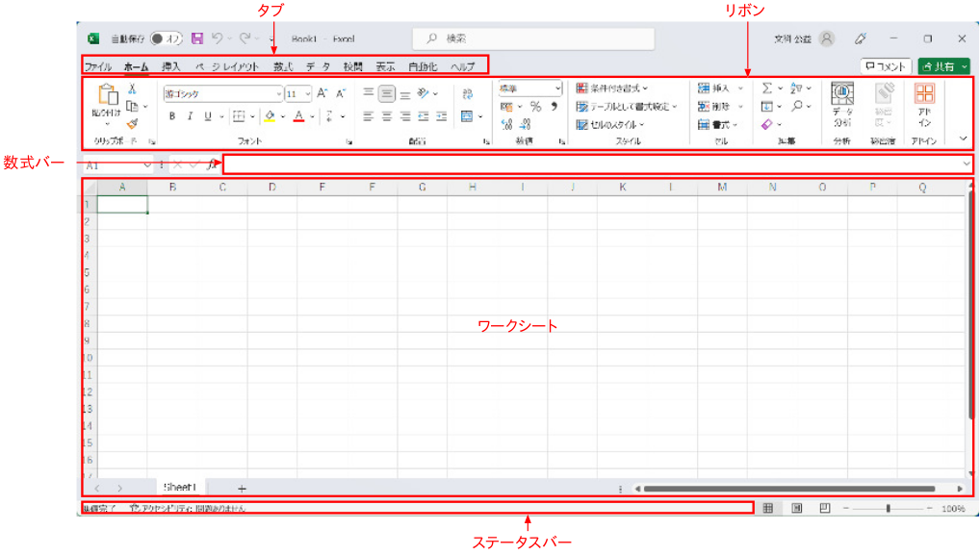
Task: Click the Align Left icon
Action: [369, 116]
